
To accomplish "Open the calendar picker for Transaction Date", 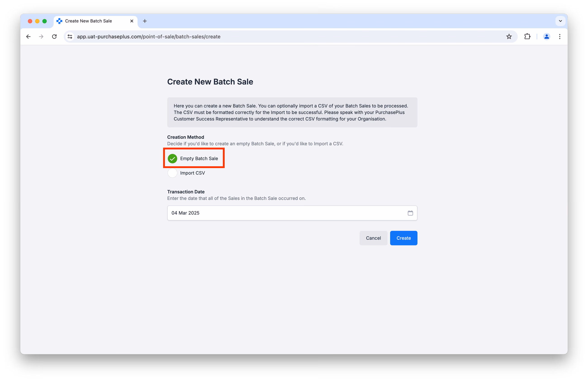I will (410, 213).
